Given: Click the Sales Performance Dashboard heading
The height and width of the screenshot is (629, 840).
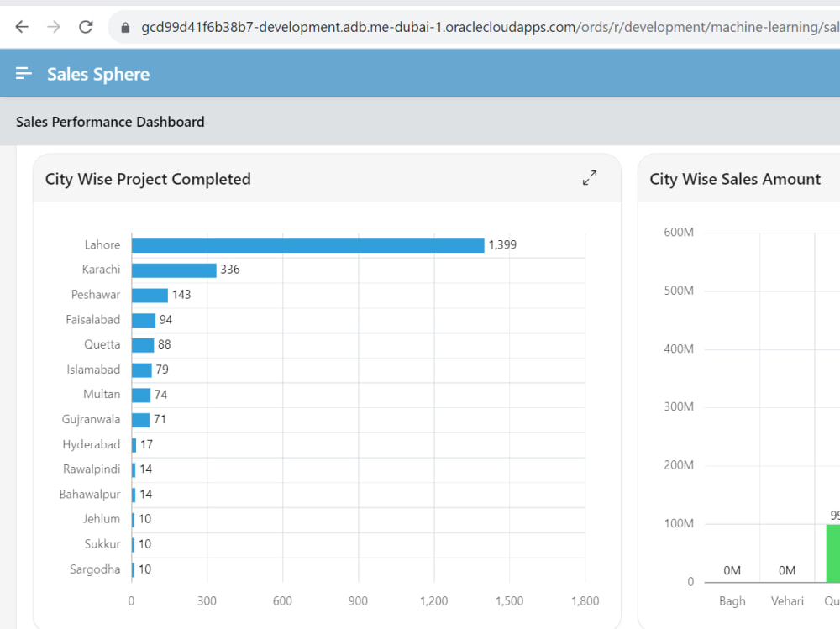Looking at the screenshot, I should tap(110, 122).
